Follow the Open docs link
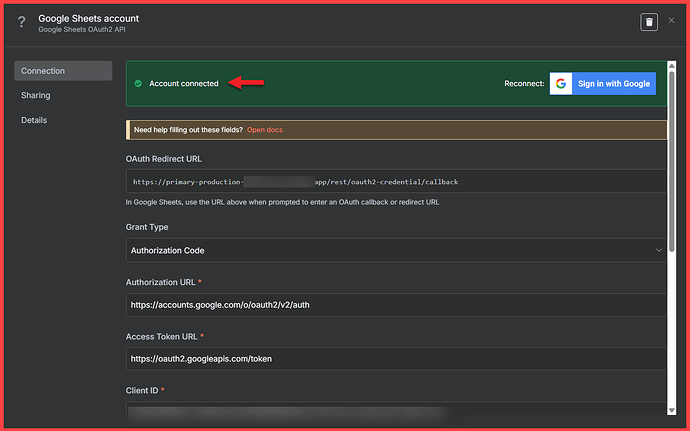This screenshot has height=431, width=690. (264, 130)
